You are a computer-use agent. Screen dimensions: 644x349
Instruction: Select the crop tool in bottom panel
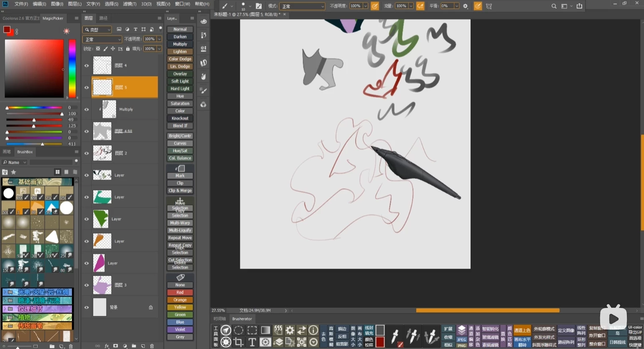click(x=238, y=342)
